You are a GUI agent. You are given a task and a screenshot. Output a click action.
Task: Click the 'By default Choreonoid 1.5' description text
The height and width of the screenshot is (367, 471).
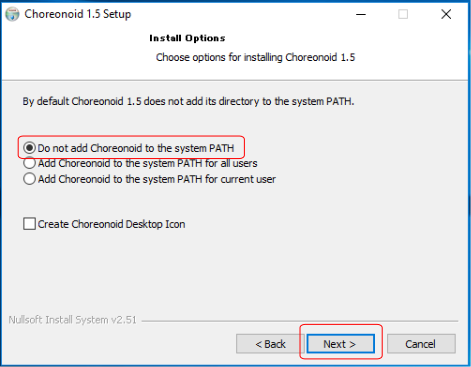pos(188,101)
